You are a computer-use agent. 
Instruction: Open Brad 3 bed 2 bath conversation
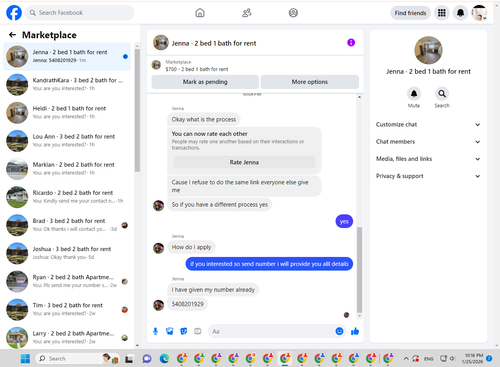pyautogui.click(x=67, y=225)
